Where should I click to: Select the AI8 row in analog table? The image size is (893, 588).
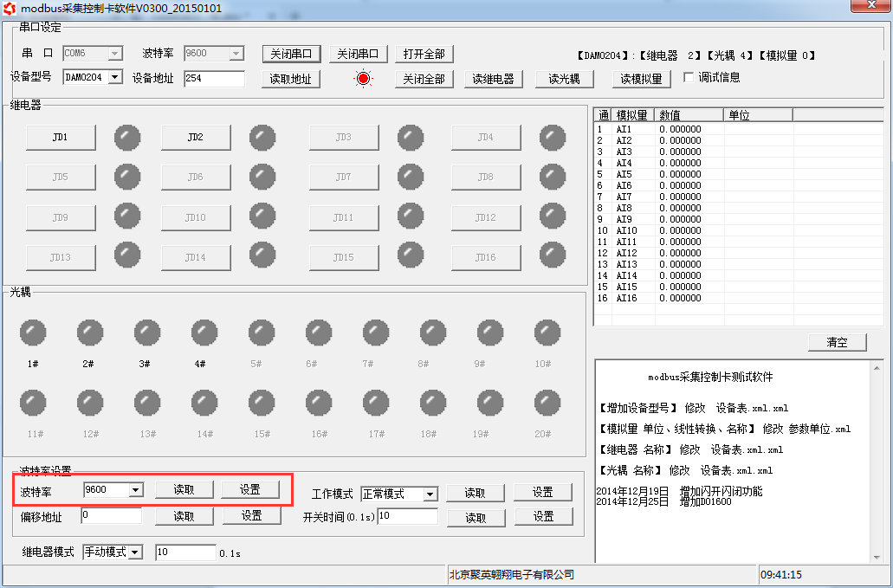(739, 209)
